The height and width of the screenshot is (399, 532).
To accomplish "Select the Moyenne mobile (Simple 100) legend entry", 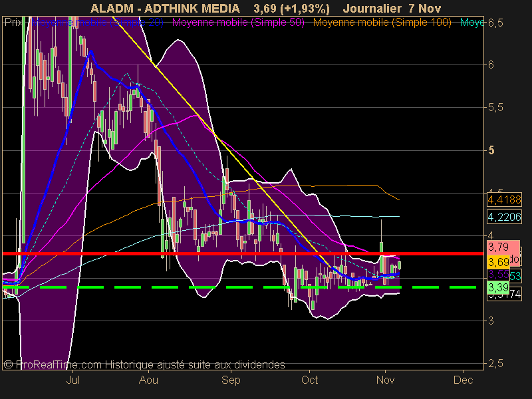I will (382, 23).
